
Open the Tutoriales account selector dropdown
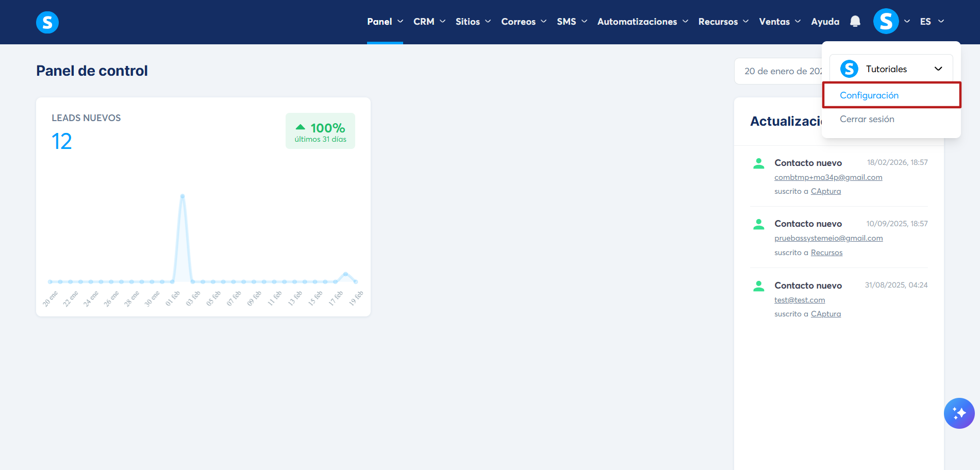(891, 69)
